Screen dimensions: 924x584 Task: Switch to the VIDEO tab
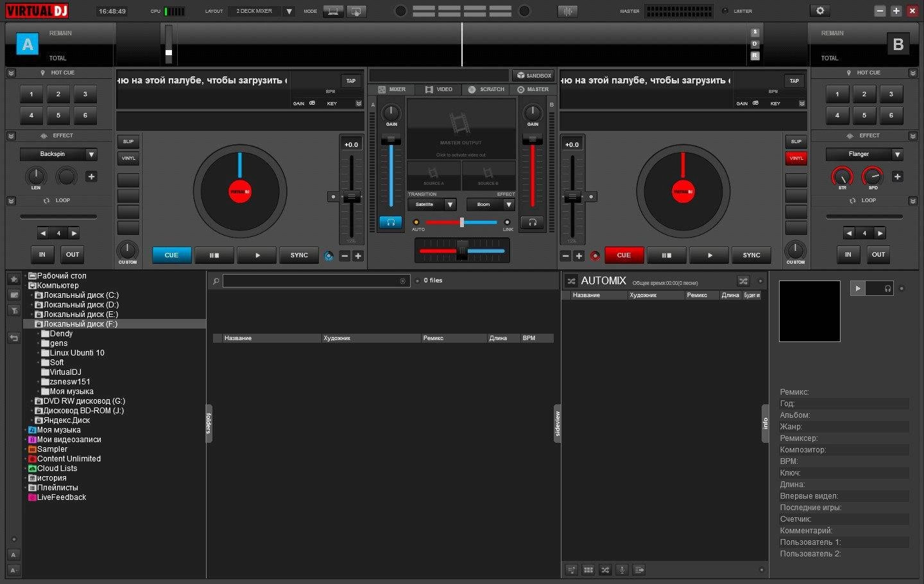click(x=439, y=89)
